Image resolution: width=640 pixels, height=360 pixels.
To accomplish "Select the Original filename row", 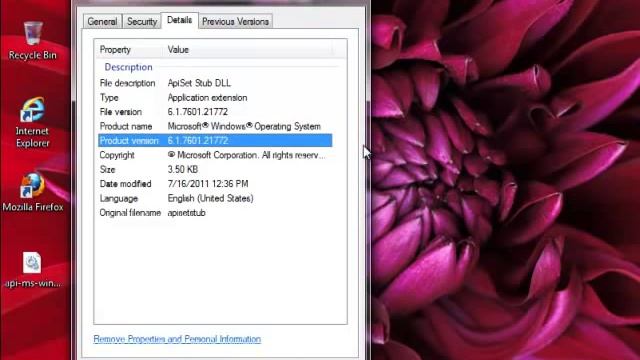I will [x=215, y=213].
